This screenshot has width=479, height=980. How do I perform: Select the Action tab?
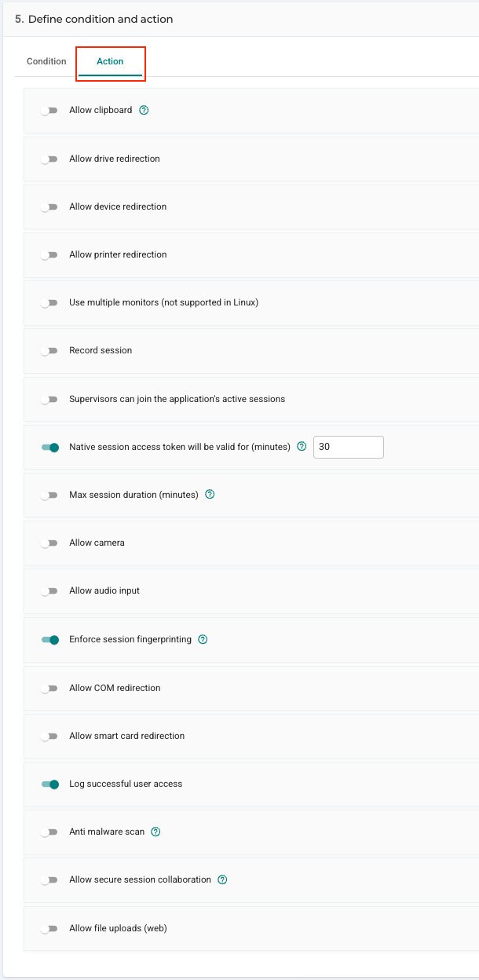click(110, 61)
